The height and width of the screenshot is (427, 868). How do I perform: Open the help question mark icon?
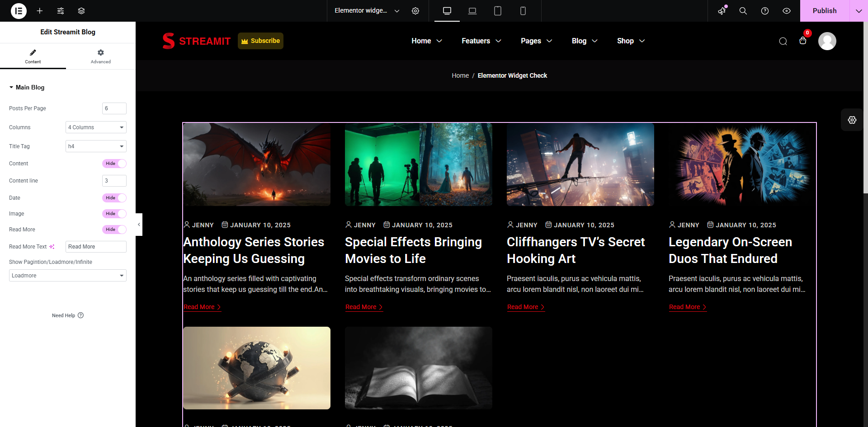[x=765, y=11]
